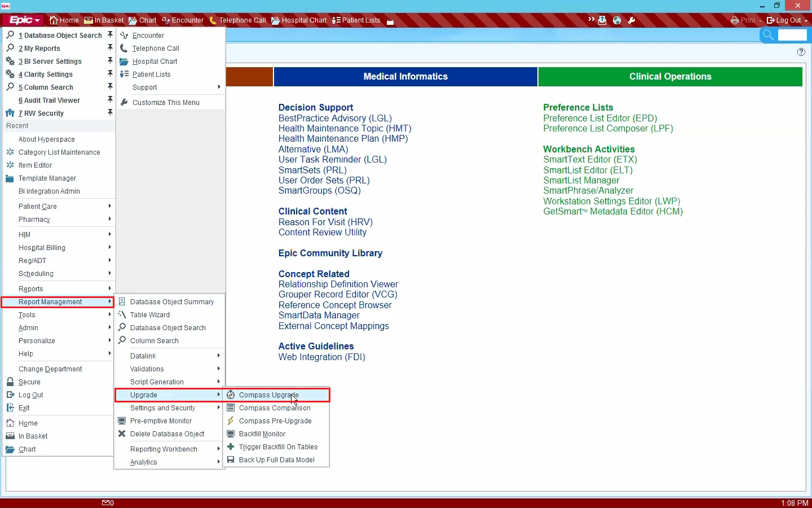Unpin Audit Trail Viewer pin icon
The height and width of the screenshot is (508, 812).
110,99
